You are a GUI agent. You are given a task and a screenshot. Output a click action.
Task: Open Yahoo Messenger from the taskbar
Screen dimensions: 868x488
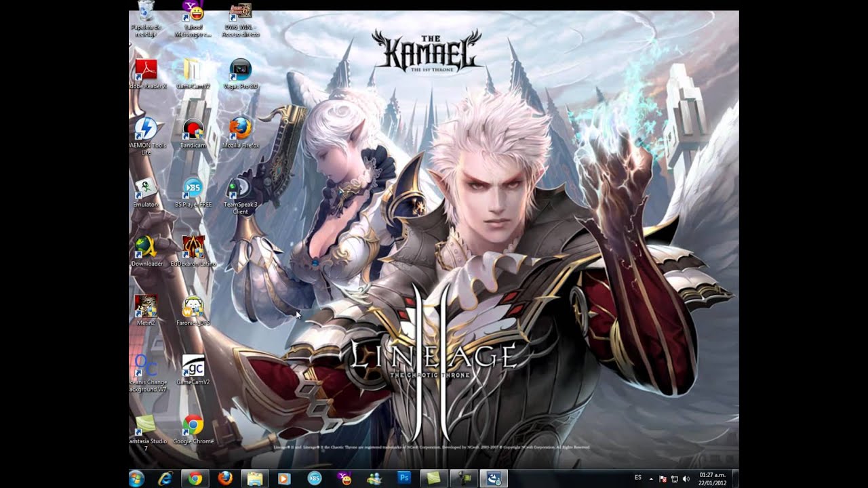[x=344, y=479]
